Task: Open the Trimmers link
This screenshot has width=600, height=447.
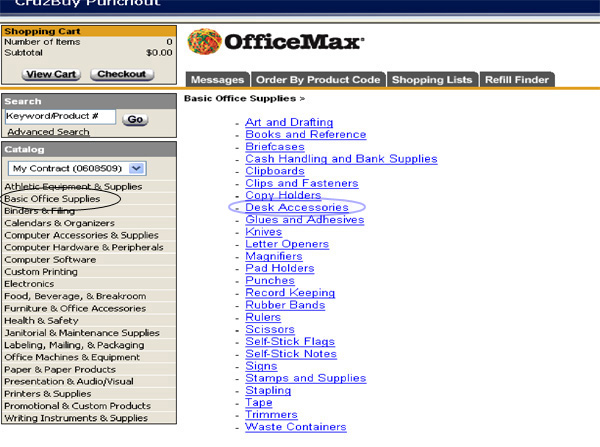Action: (271, 414)
